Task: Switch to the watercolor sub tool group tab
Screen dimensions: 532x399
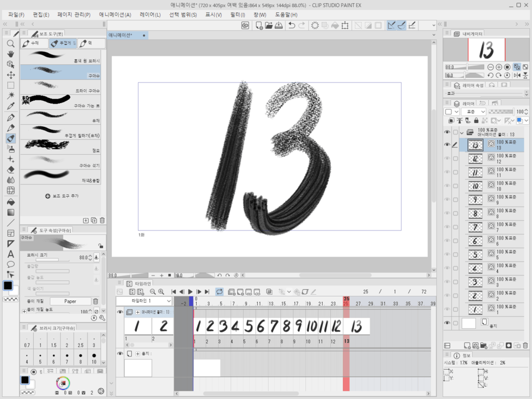Action: [x=34, y=43]
